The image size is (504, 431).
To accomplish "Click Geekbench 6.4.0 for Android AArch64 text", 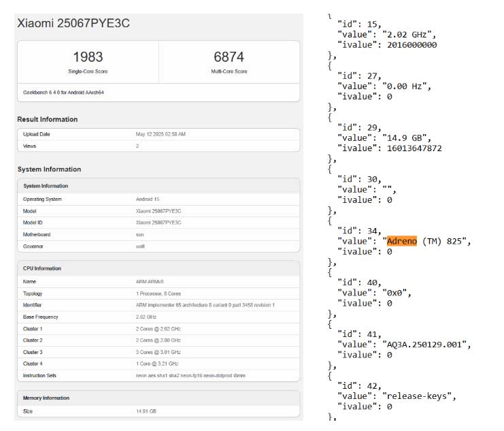I will 63,93.
